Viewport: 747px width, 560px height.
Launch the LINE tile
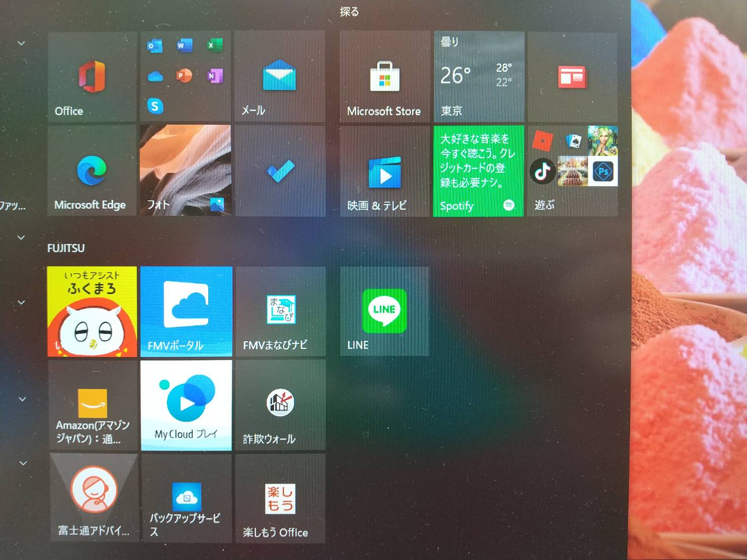[384, 311]
